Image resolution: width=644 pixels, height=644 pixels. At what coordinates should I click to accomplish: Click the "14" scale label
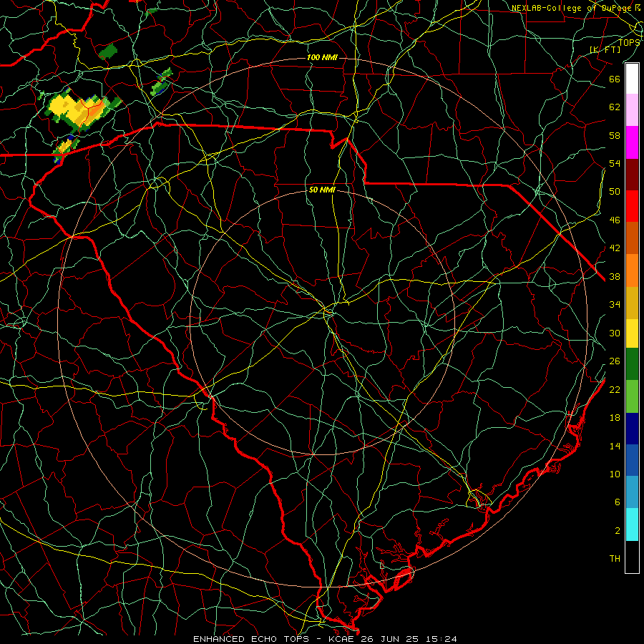point(615,446)
